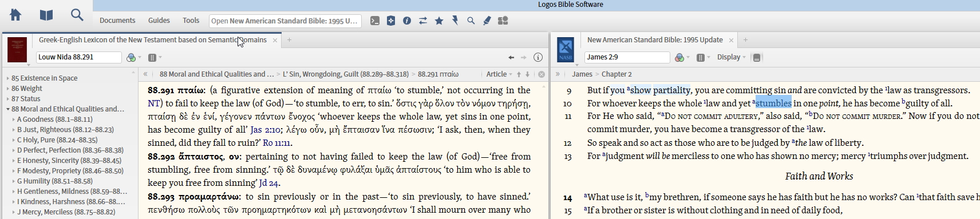
Task: Open the Article navigation dropdown
Action: pyautogui.click(x=499, y=74)
